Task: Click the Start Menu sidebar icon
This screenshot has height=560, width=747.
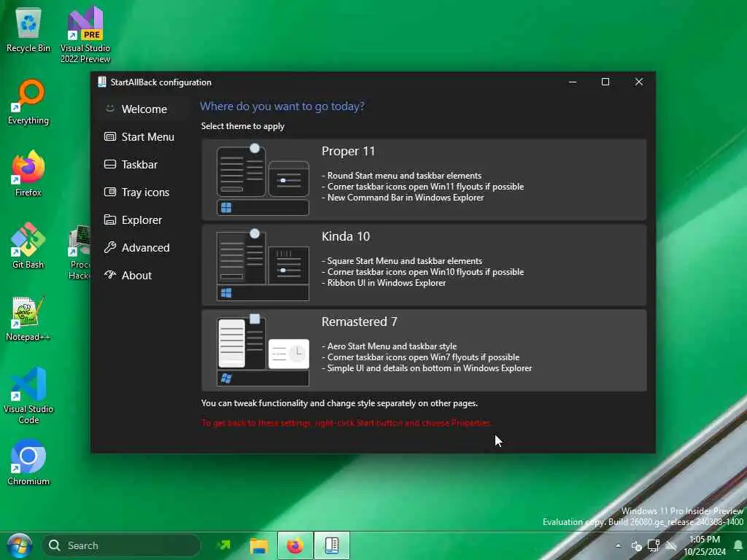Action: 110,136
